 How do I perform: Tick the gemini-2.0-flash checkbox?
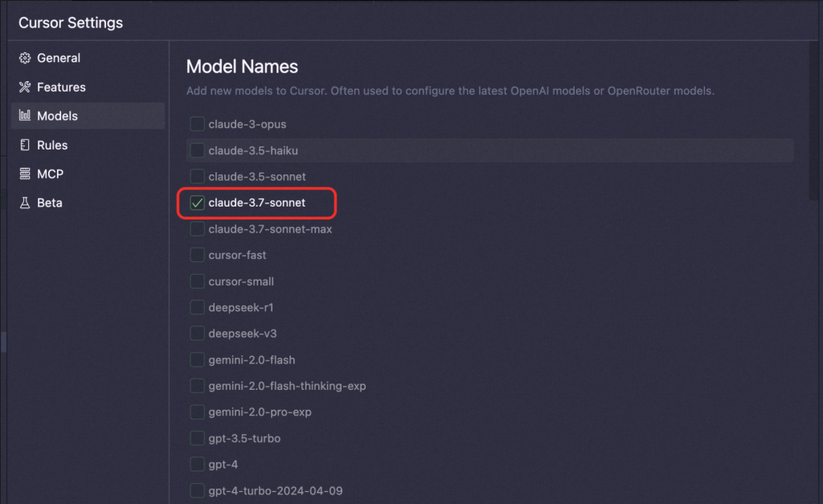point(197,359)
